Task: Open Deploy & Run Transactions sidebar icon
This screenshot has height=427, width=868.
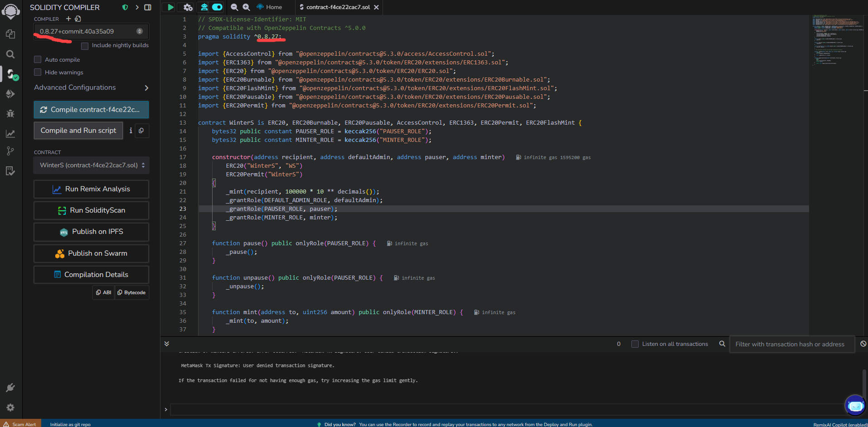Action: [x=10, y=94]
